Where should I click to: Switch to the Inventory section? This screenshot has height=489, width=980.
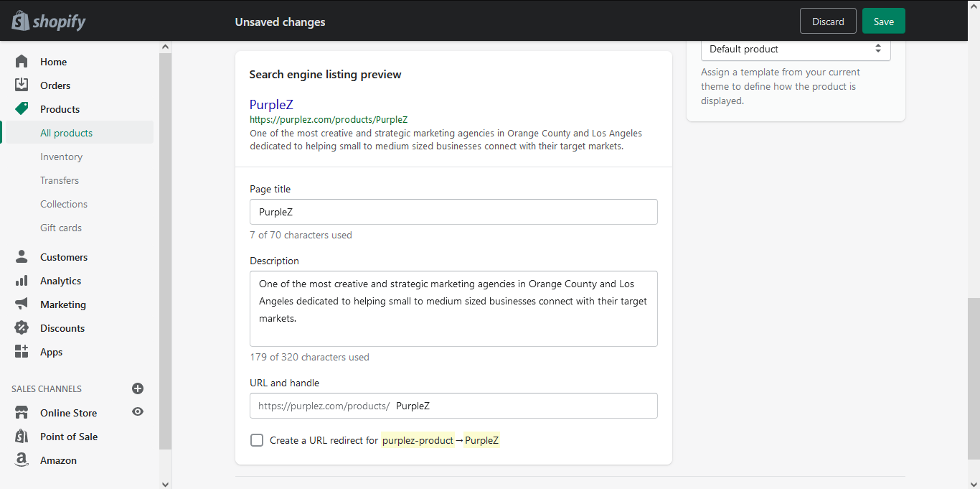click(61, 156)
